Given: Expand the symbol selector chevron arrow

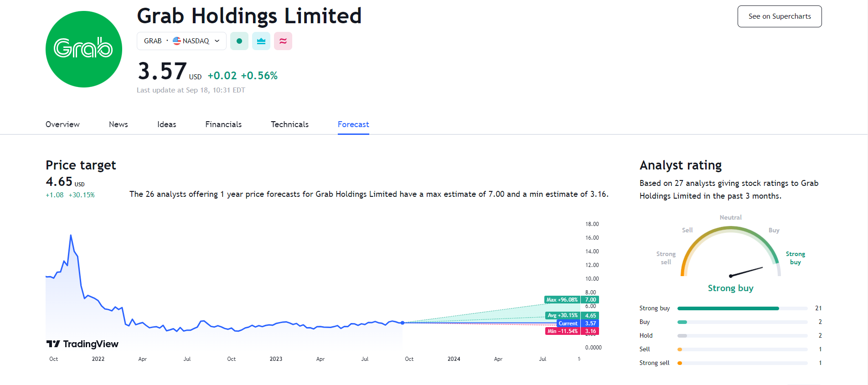Looking at the screenshot, I should click(x=217, y=41).
